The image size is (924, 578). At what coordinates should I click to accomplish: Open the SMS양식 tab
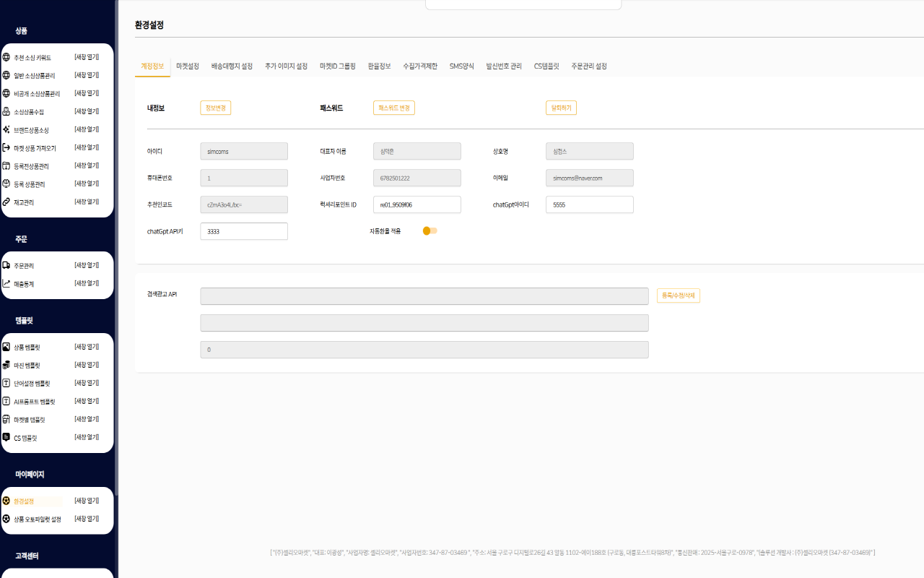[x=462, y=66]
